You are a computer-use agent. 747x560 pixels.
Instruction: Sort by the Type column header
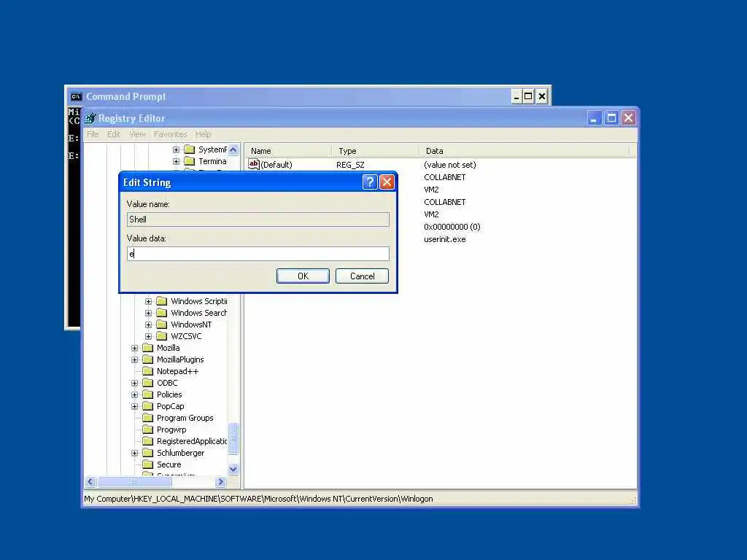pyautogui.click(x=376, y=151)
